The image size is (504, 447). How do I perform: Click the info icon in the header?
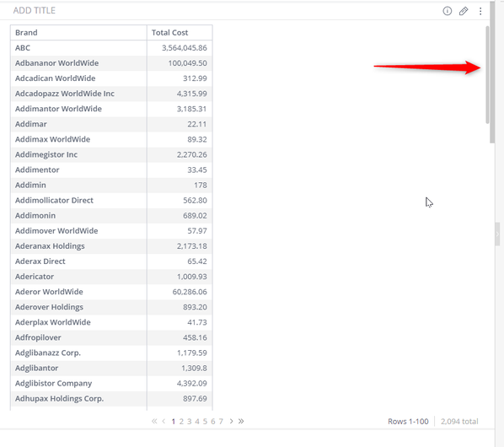(x=447, y=11)
